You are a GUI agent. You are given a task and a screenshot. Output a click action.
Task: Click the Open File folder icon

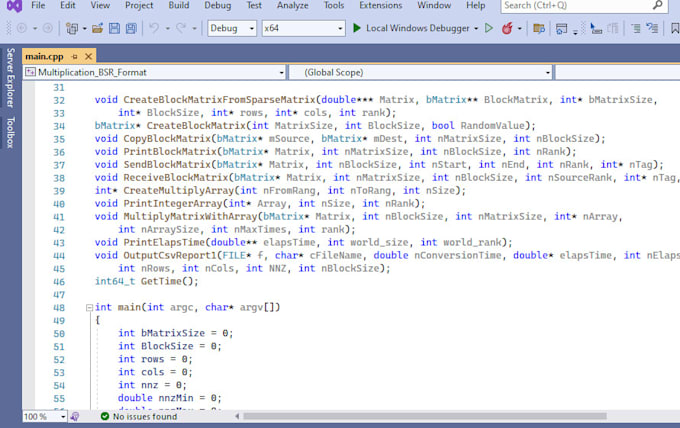point(98,29)
